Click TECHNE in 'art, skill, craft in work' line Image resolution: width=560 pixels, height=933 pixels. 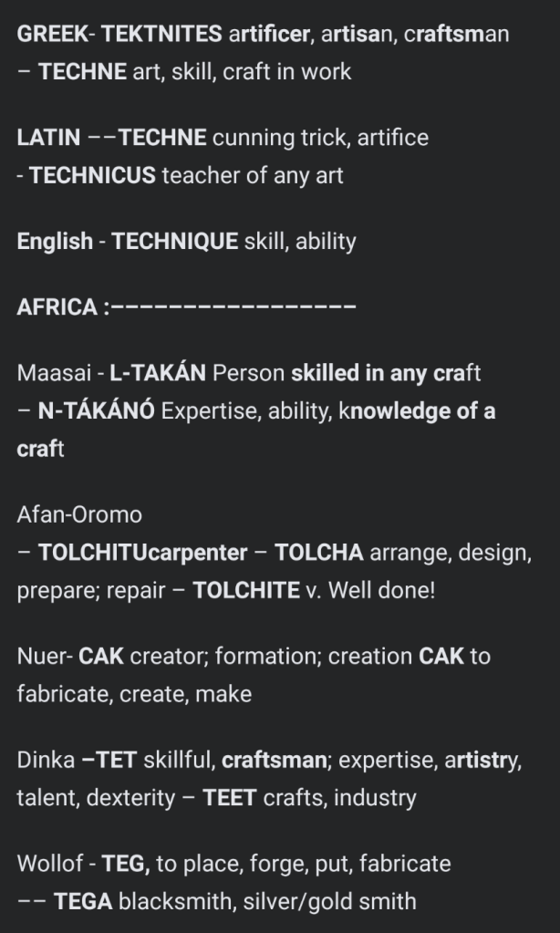pos(82,71)
